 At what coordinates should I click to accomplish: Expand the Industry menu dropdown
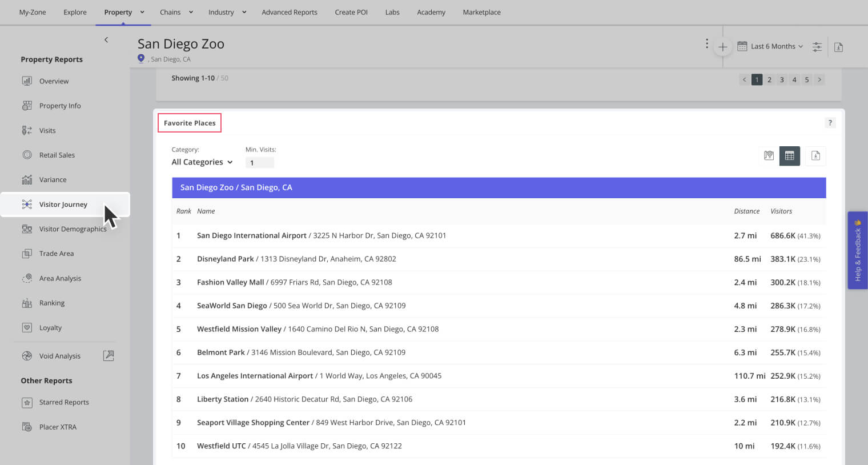click(x=244, y=12)
